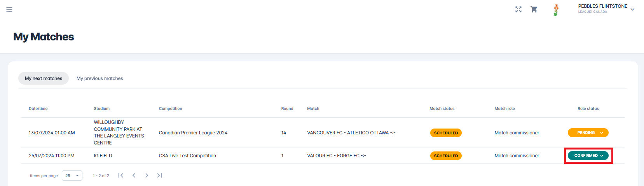Go to previous page of results

134,176
